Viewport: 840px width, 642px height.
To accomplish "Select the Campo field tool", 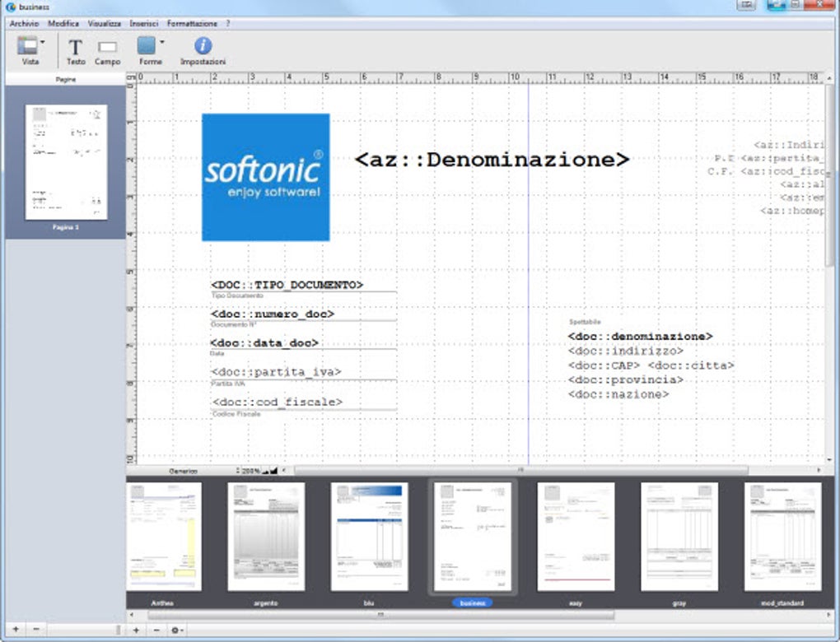I will tap(107, 49).
